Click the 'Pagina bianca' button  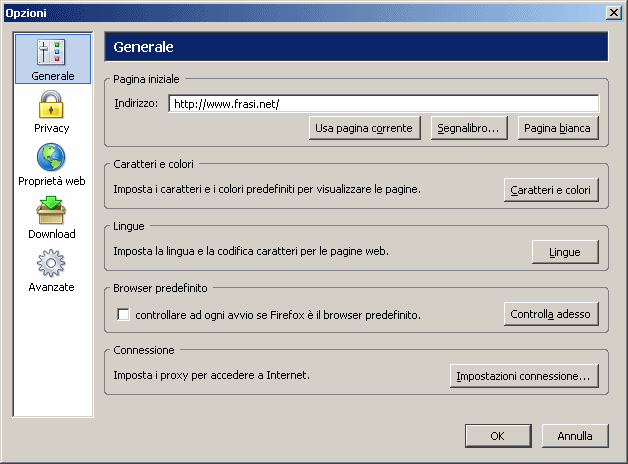558,128
